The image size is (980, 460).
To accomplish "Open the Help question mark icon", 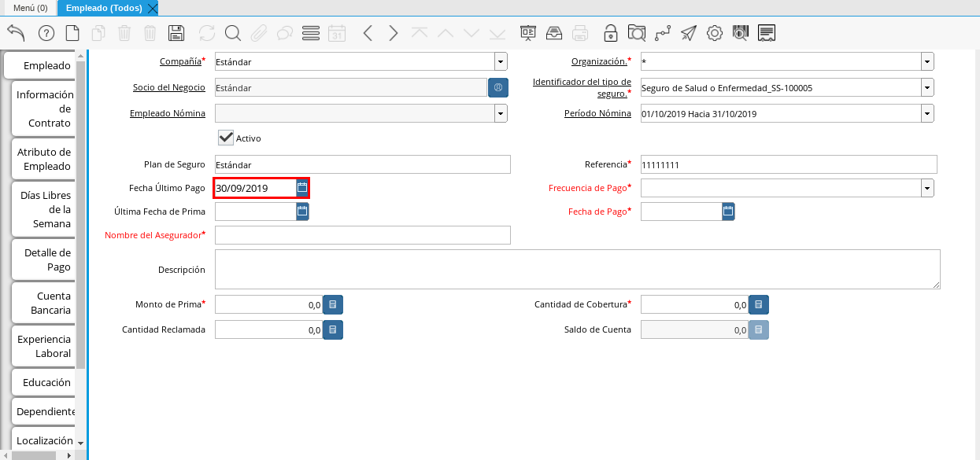I will (x=46, y=33).
